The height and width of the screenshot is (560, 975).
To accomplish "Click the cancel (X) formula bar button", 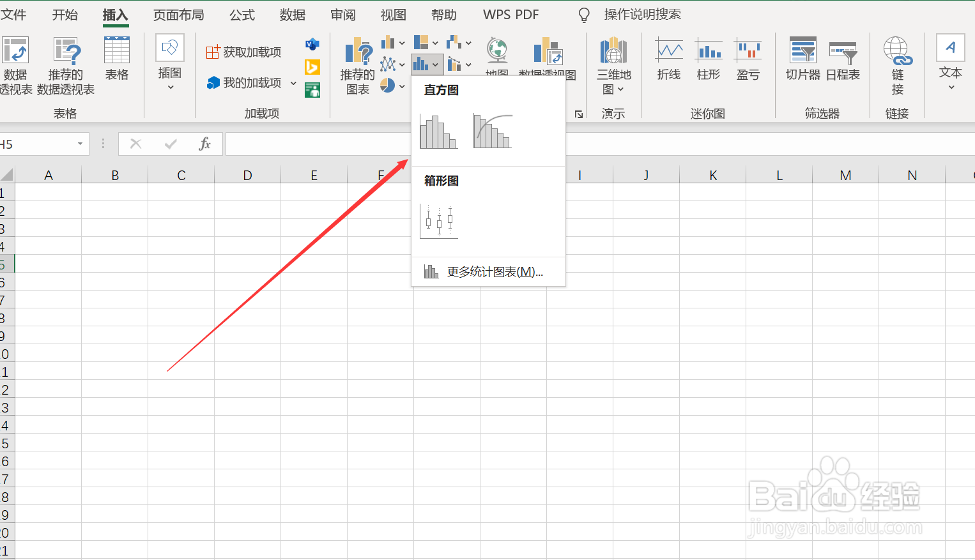I will [x=135, y=144].
